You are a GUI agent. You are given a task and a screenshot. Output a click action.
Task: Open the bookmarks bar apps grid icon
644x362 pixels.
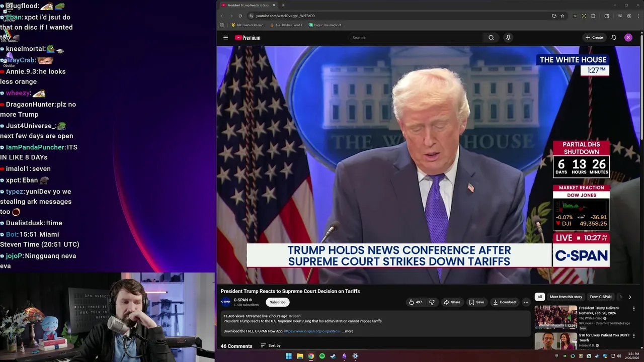[x=221, y=25]
